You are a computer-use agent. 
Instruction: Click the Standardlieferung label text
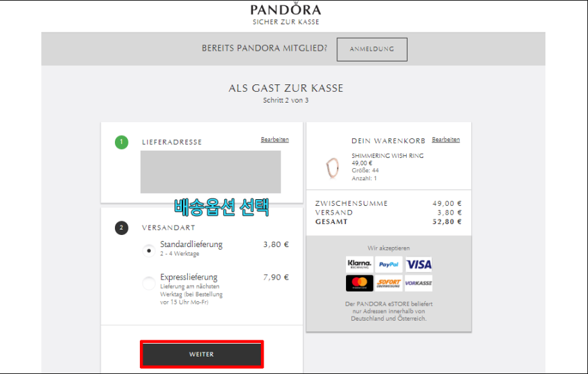(191, 244)
